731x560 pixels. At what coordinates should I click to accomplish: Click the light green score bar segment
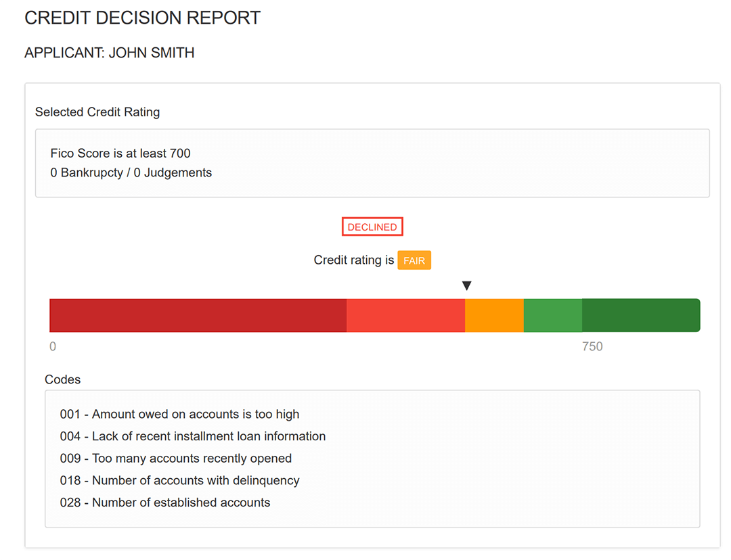[x=552, y=316]
